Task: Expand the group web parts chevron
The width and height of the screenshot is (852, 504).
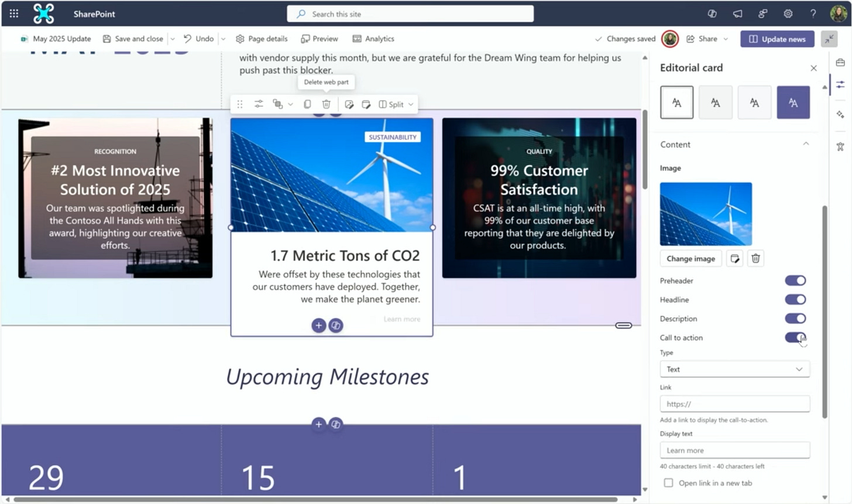Action: (290, 104)
